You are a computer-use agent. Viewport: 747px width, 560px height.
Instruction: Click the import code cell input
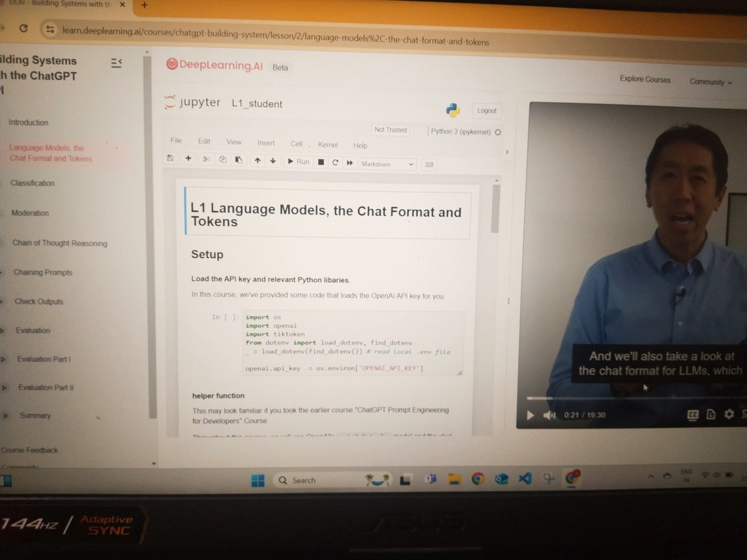click(x=354, y=343)
